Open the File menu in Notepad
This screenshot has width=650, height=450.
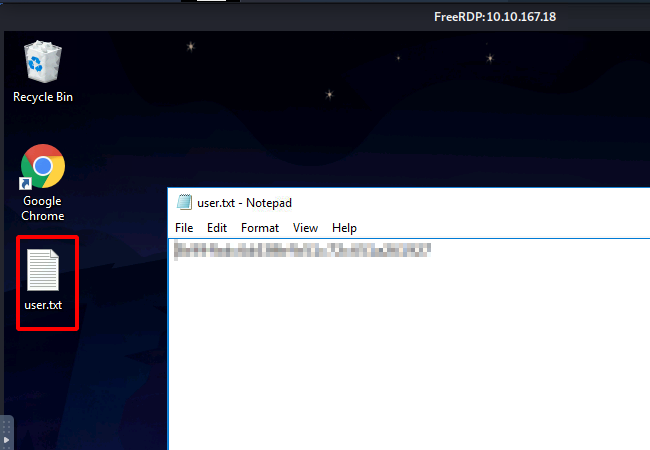184,228
